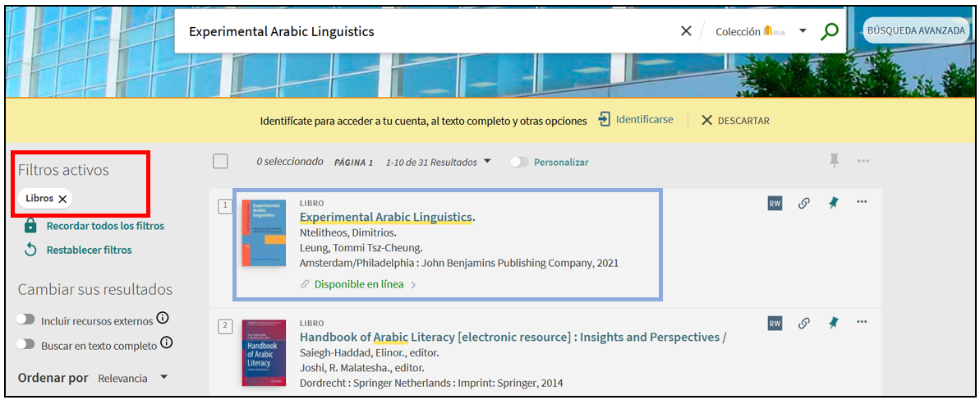The image size is (980, 400).
Task: Enable Incluir recursos externos
Action: (27, 320)
